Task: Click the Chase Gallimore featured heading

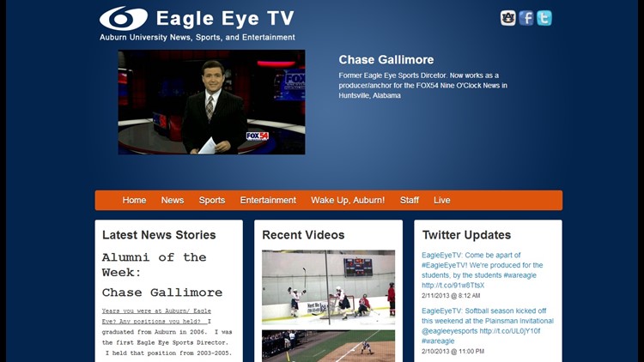Action: pos(386,60)
